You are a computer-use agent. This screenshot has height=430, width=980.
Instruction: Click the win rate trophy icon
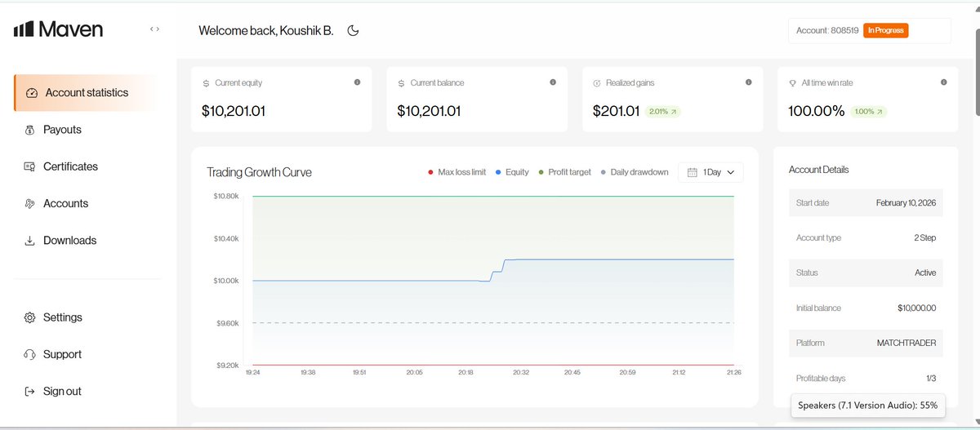click(793, 83)
